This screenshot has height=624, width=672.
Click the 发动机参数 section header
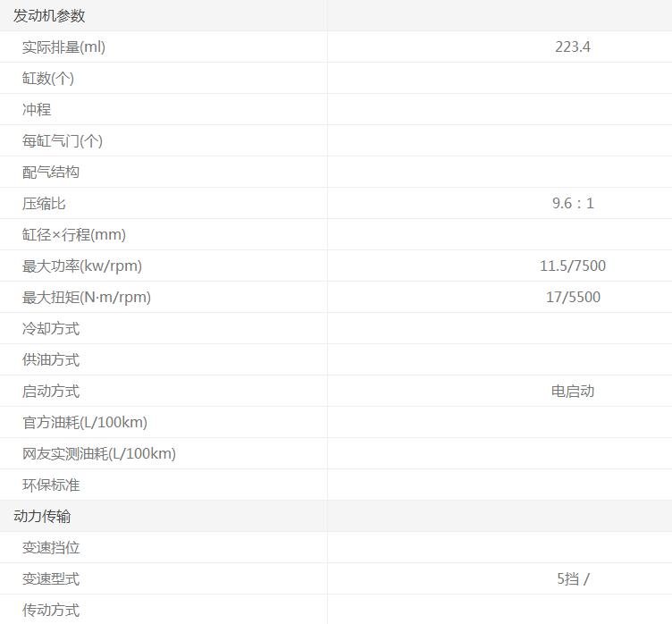[x=49, y=16]
